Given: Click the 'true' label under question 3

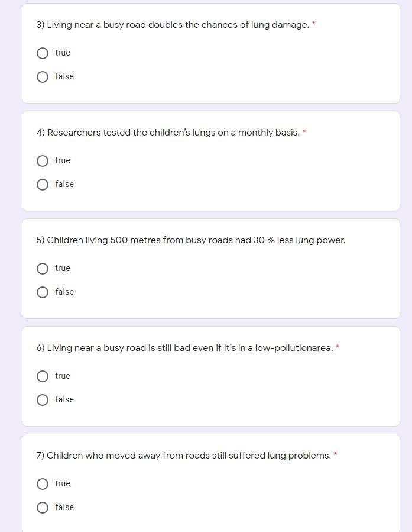Looking at the screenshot, I should click(x=63, y=53).
